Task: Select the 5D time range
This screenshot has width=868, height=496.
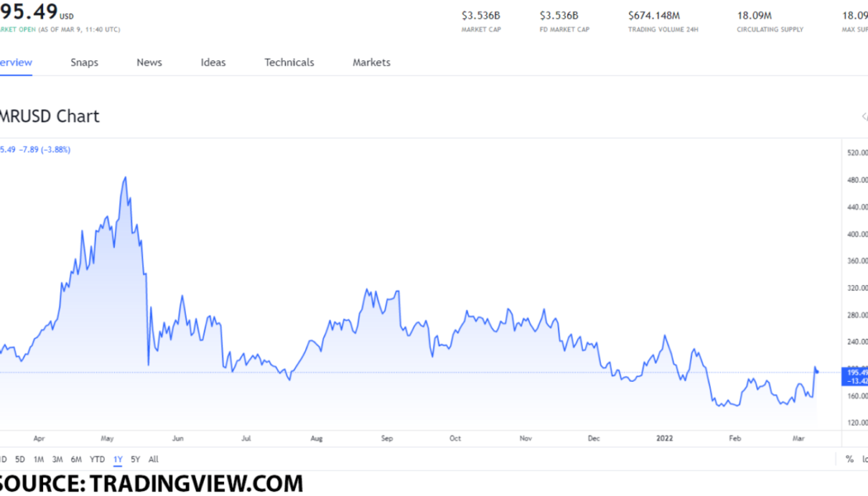Action: pos(20,459)
